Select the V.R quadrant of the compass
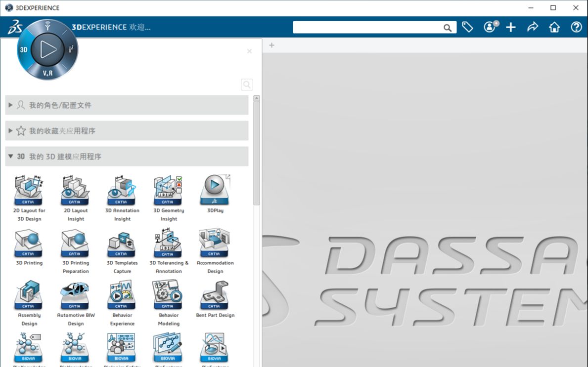Viewport: 588px width, 367px height. point(47,73)
